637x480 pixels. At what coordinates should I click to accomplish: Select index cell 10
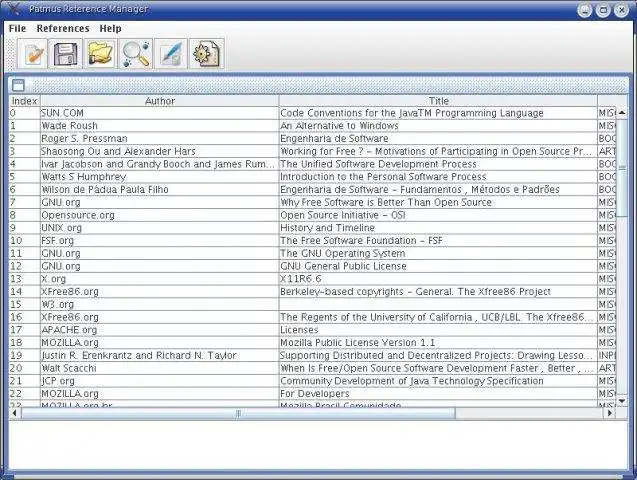click(24, 240)
